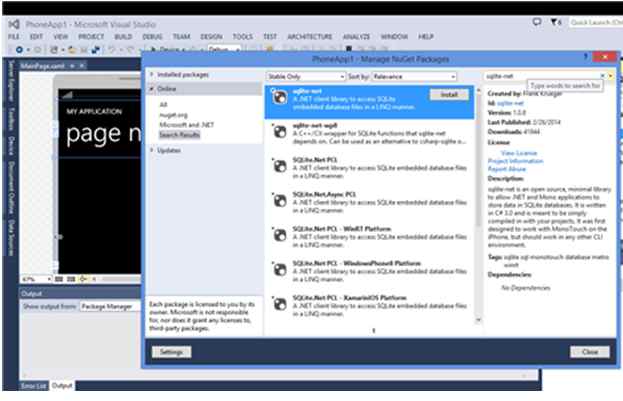Open the feedback speech bubble icon

[537, 22]
